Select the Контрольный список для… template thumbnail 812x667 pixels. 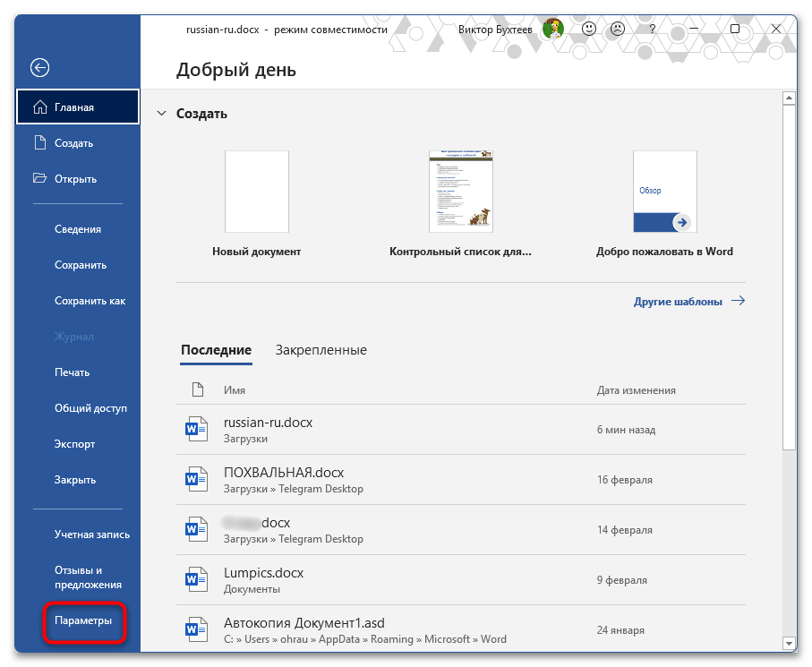461,192
